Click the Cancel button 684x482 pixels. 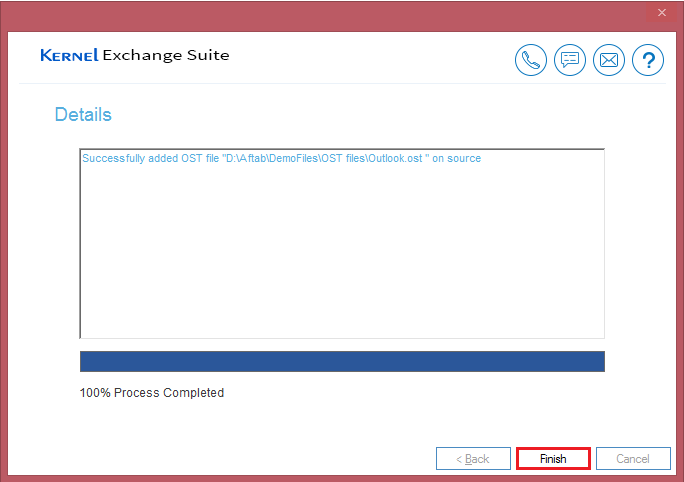point(633,458)
